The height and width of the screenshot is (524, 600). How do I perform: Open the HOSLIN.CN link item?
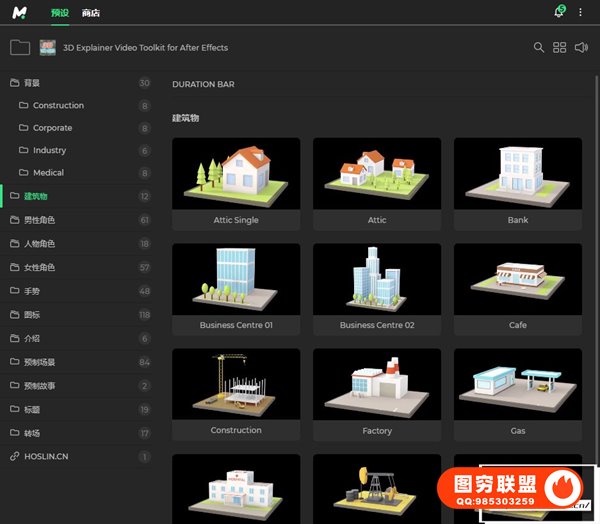point(46,456)
